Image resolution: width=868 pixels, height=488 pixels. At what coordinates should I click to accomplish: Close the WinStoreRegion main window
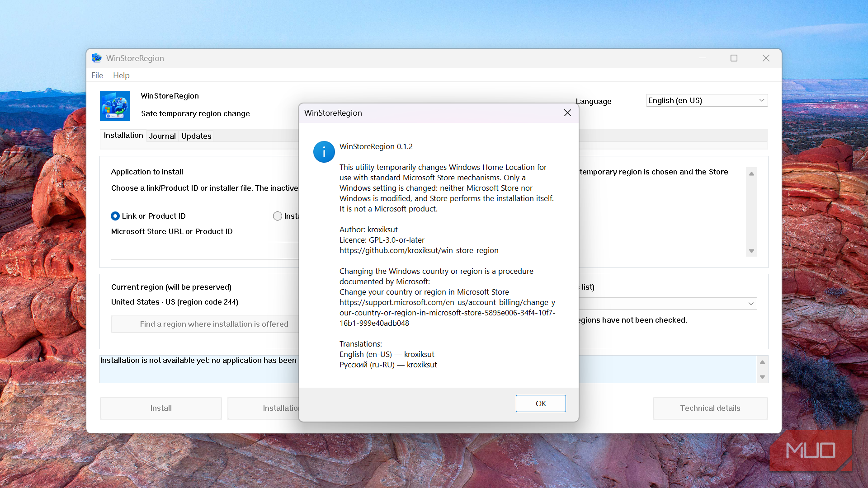point(766,58)
